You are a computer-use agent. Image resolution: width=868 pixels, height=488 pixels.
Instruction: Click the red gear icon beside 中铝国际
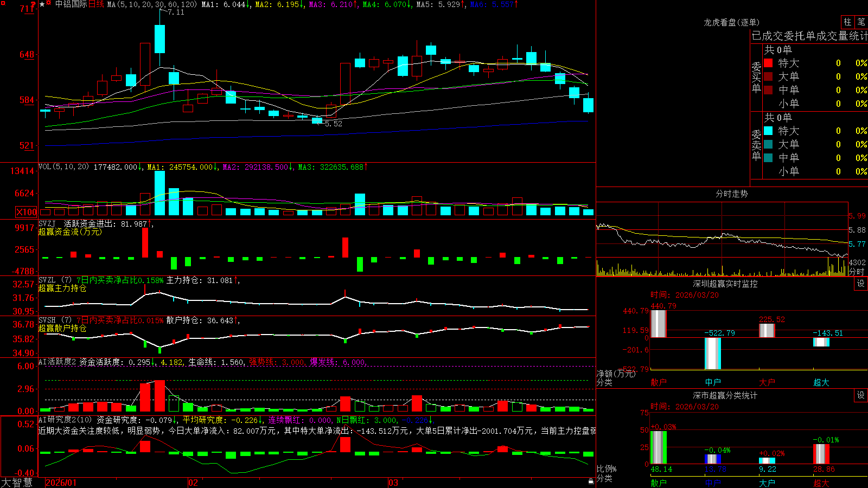(x=48, y=3)
